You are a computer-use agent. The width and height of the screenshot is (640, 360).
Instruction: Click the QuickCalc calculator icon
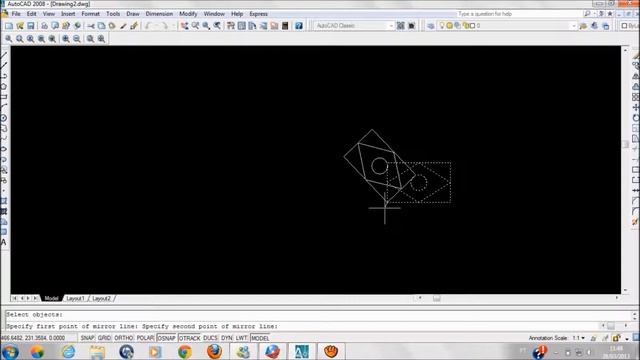pyautogui.click(x=285, y=26)
